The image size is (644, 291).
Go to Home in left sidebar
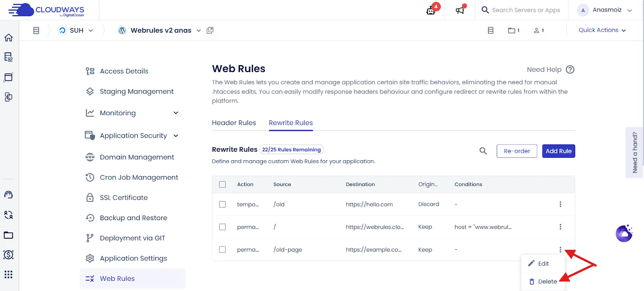(x=8, y=37)
